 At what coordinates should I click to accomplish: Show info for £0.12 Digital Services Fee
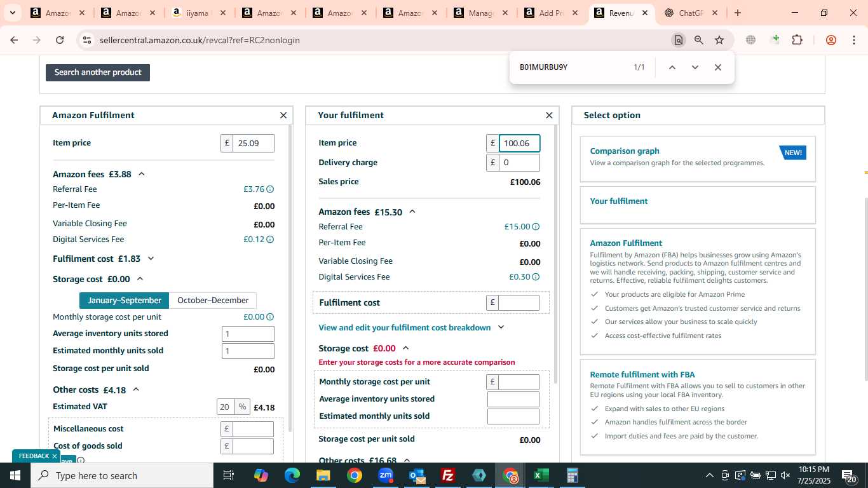[x=270, y=240]
